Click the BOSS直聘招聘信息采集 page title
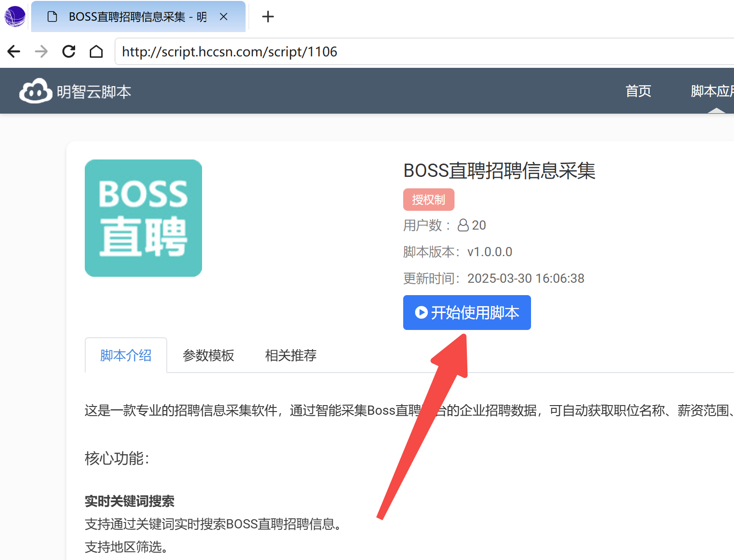Screen dimensions: 734x560 click(x=499, y=171)
